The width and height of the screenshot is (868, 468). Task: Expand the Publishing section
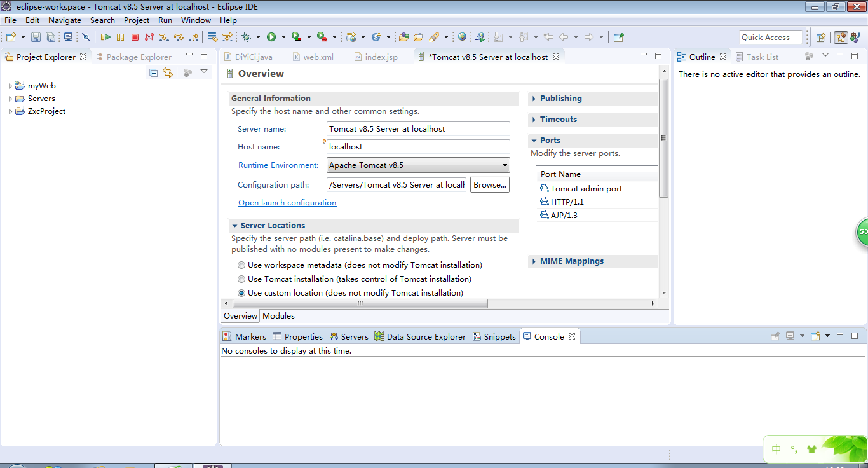click(533, 99)
